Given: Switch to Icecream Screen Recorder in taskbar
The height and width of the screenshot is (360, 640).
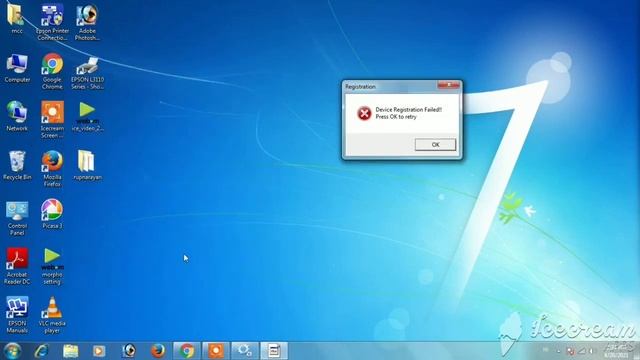Looking at the screenshot, I should (216, 351).
